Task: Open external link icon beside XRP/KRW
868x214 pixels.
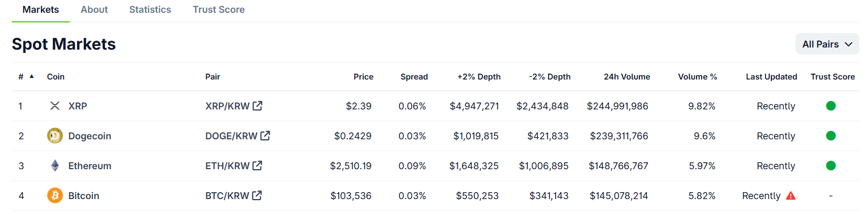Action: (x=257, y=106)
